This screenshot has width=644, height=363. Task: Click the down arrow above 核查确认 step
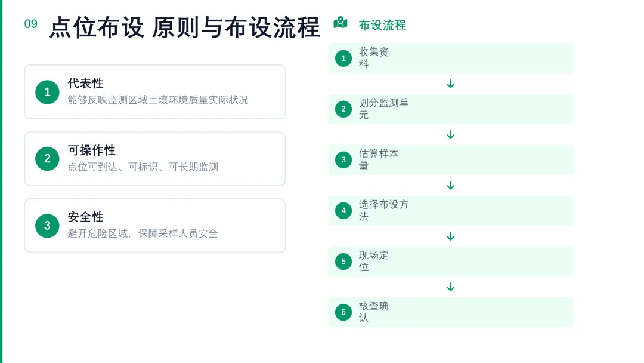tap(451, 287)
